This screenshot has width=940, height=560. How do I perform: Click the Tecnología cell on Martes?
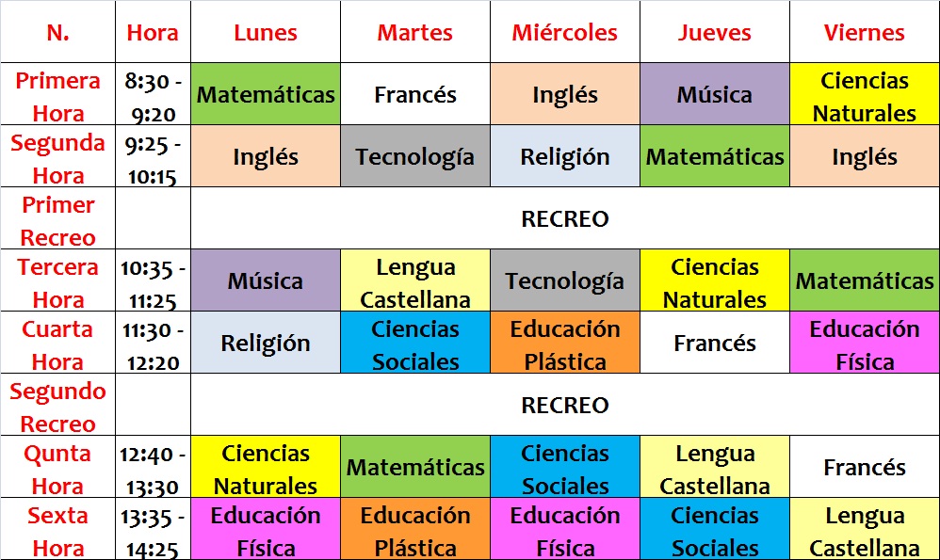(414, 156)
